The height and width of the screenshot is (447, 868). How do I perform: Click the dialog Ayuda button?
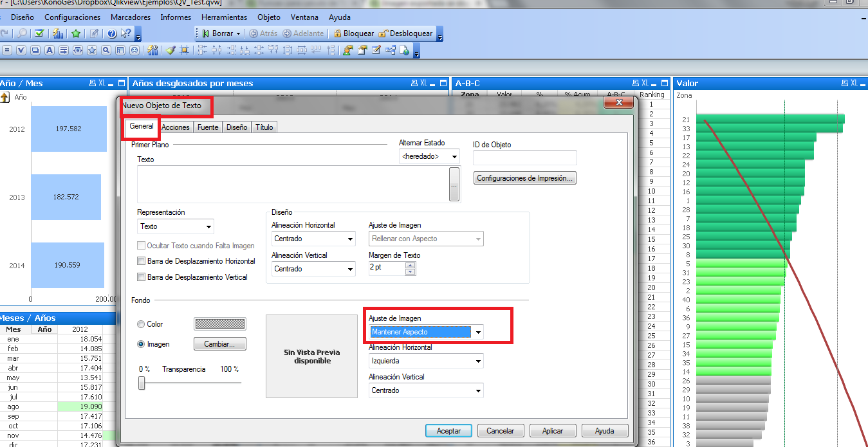[605, 431]
